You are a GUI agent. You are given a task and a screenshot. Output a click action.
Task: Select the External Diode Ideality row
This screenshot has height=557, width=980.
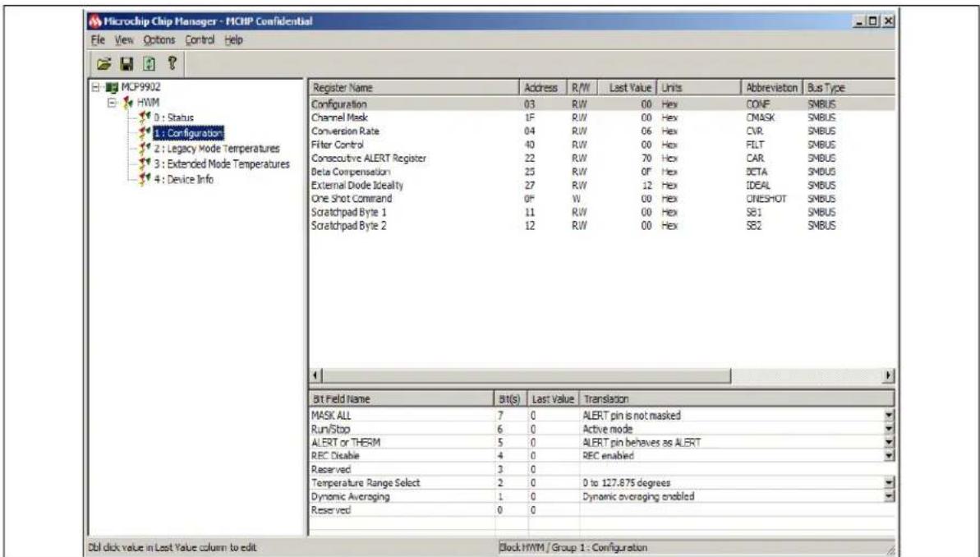point(602,186)
